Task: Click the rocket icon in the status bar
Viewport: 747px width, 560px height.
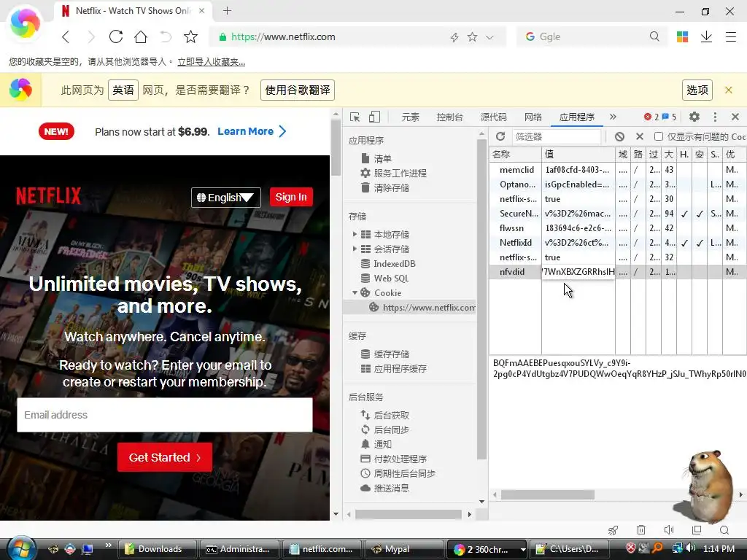Action: (613, 530)
